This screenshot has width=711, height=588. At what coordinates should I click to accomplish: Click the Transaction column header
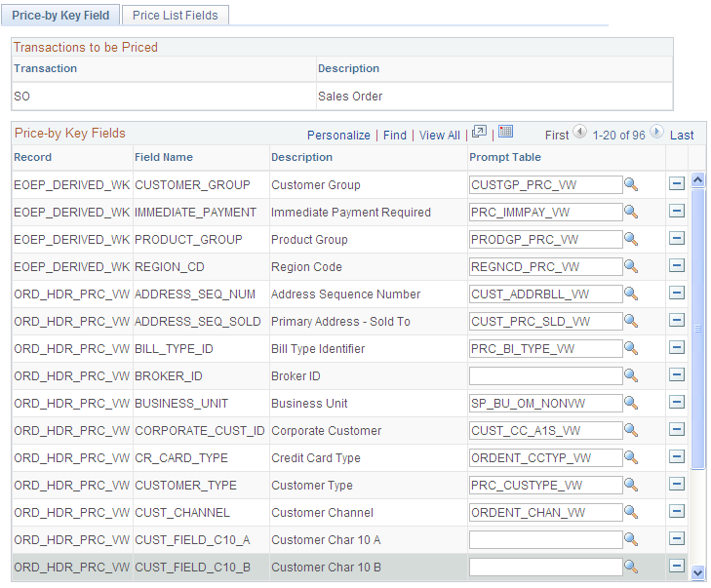[45, 68]
